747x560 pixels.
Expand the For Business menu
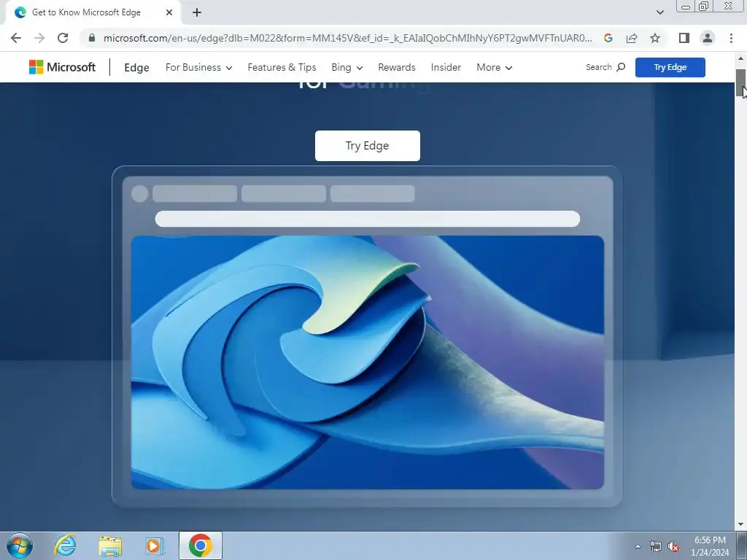[x=198, y=68]
